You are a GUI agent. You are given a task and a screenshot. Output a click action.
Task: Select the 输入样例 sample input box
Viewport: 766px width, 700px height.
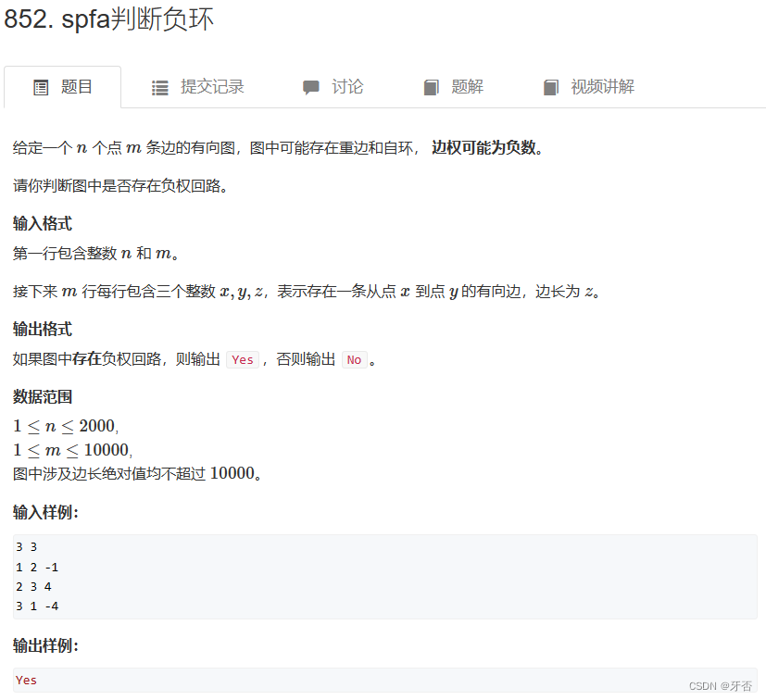pos(383,576)
